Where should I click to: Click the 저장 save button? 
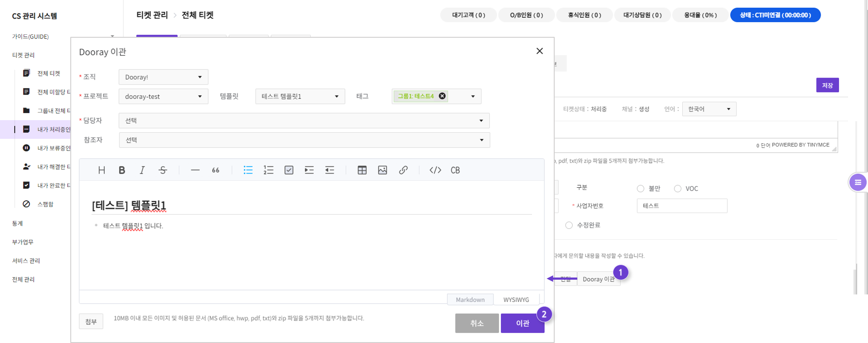[828, 85]
